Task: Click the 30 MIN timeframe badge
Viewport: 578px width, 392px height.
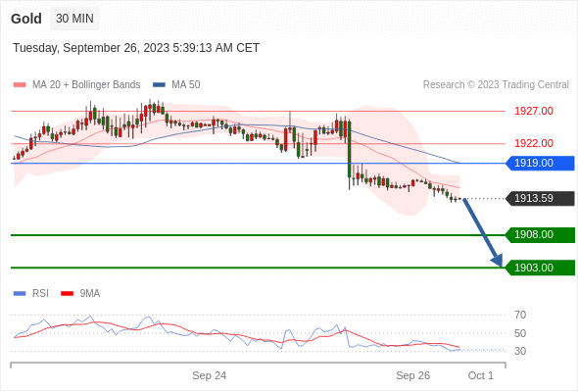Action: pyautogui.click(x=74, y=19)
